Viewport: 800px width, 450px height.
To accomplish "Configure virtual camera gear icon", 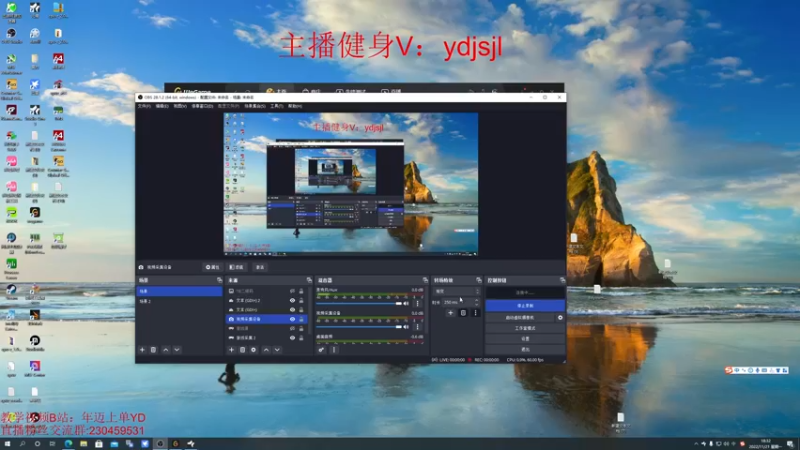I will (560, 317).
